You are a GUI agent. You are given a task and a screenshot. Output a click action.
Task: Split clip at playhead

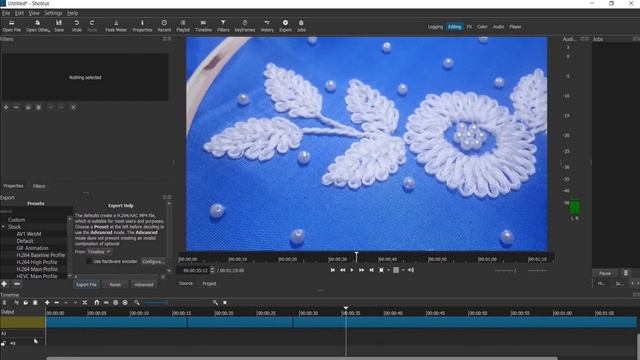[84, 302]
